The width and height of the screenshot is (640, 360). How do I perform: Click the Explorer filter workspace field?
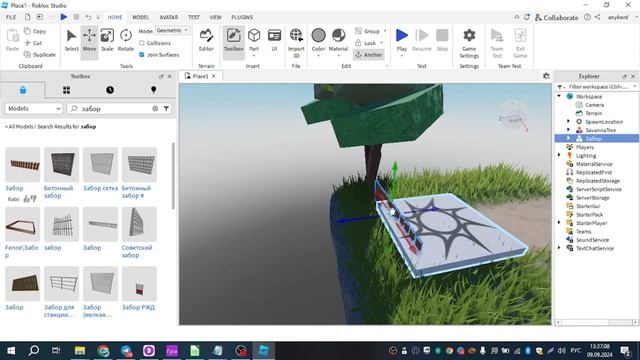click(598, 87)
